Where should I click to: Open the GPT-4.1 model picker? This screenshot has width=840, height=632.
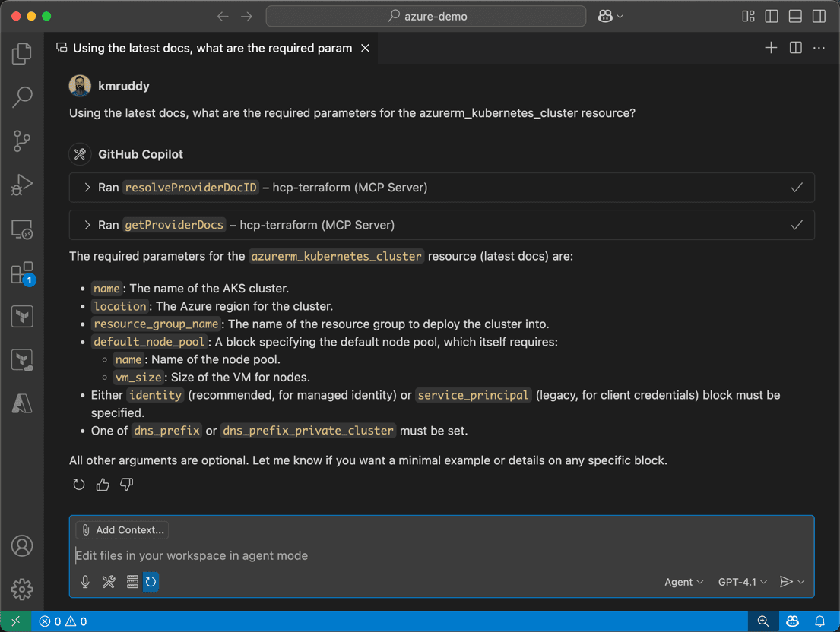741,582
